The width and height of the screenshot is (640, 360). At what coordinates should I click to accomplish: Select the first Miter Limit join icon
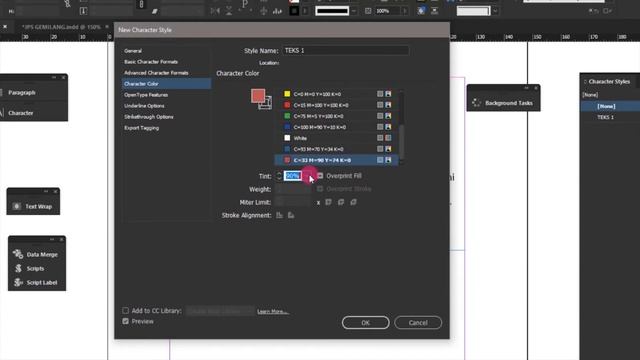tap(329, 202)
